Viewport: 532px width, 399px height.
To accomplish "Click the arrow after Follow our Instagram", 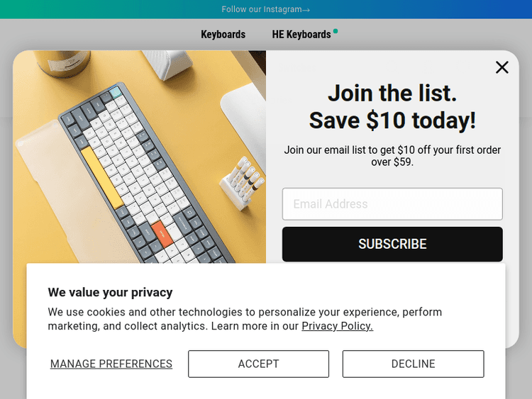I will (x=306, y=10).
